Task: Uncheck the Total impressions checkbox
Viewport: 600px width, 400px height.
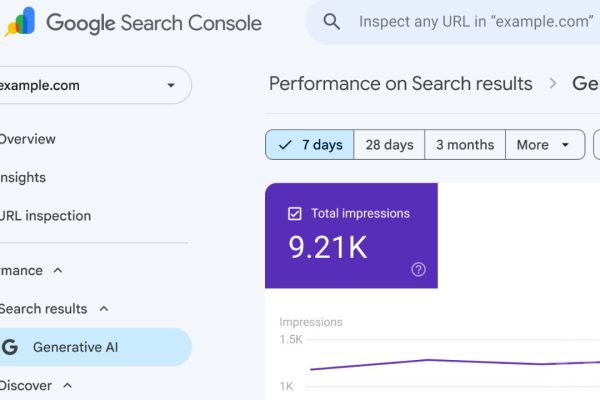Action: coord(295,214)
